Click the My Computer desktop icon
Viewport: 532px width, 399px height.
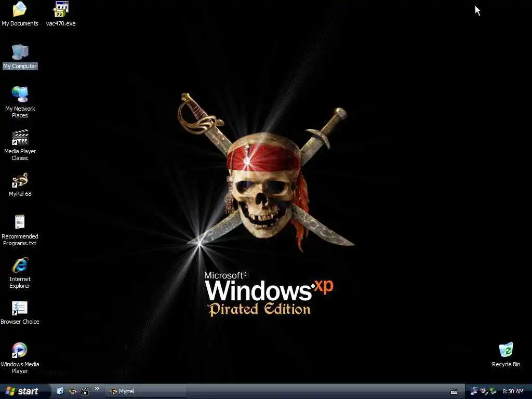pyautogui.click(x=20, y=52)
